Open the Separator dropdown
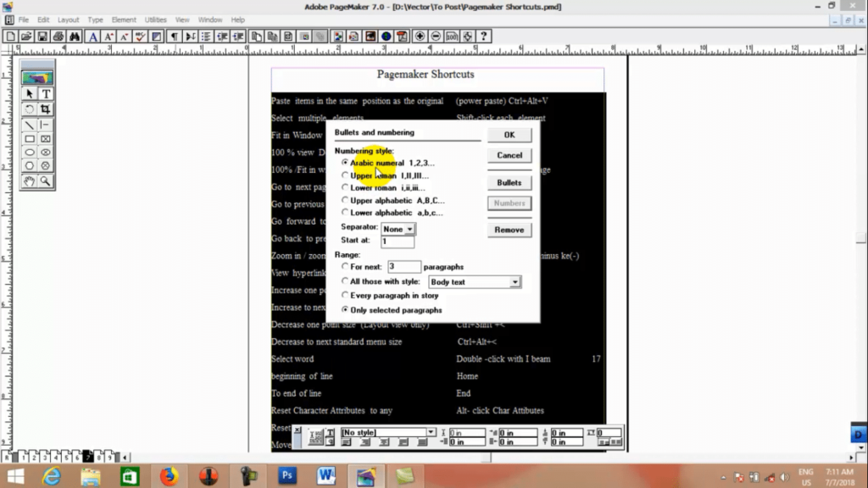Screen dimensions: 868x488 pyautogui.click(x=398, y=229)
